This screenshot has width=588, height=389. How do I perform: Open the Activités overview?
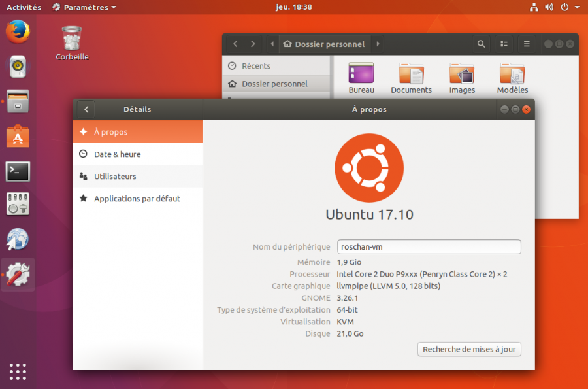(x=24, y=7)
